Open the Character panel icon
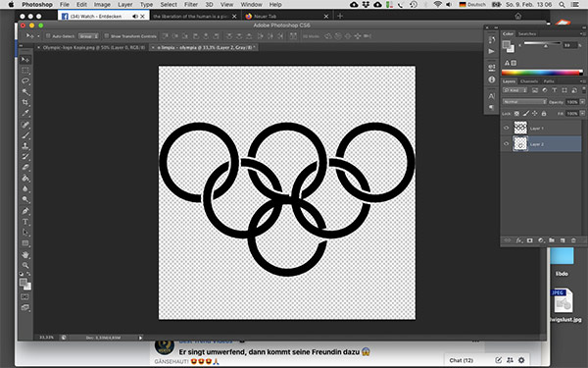The image size is (588, 368). (492, 96)
